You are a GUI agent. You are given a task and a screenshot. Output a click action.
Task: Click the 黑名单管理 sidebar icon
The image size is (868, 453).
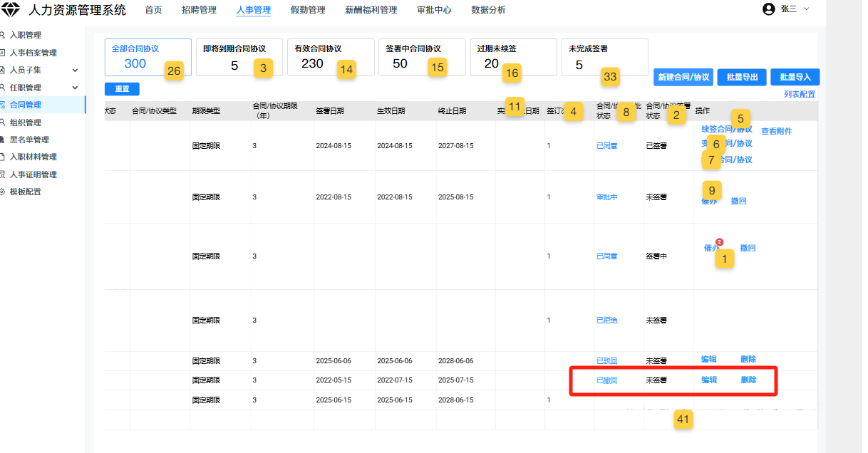point(3,140)
